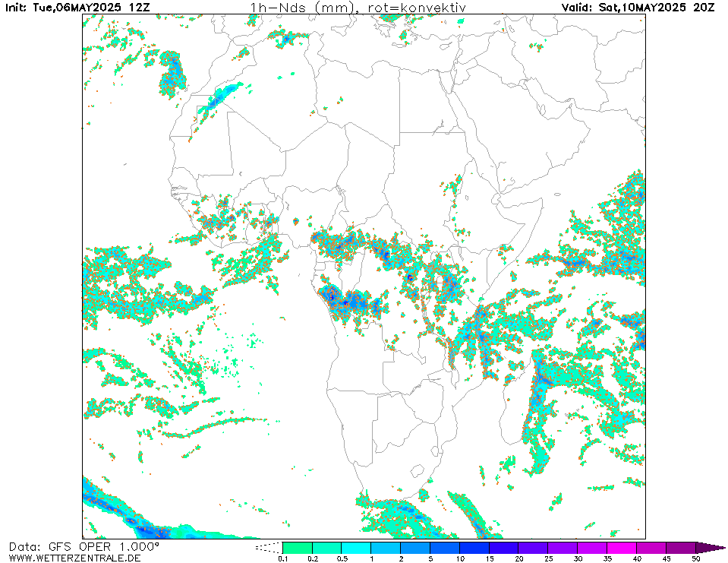Click the 'Valid: Sat,10MAY2025 20Z' text

tap(638, 8)
